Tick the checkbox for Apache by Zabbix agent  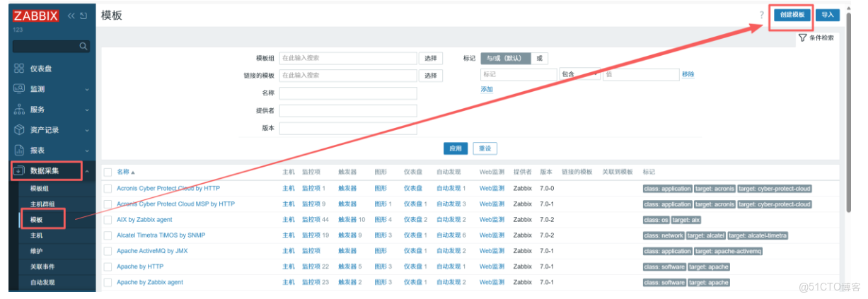[108, 282]
